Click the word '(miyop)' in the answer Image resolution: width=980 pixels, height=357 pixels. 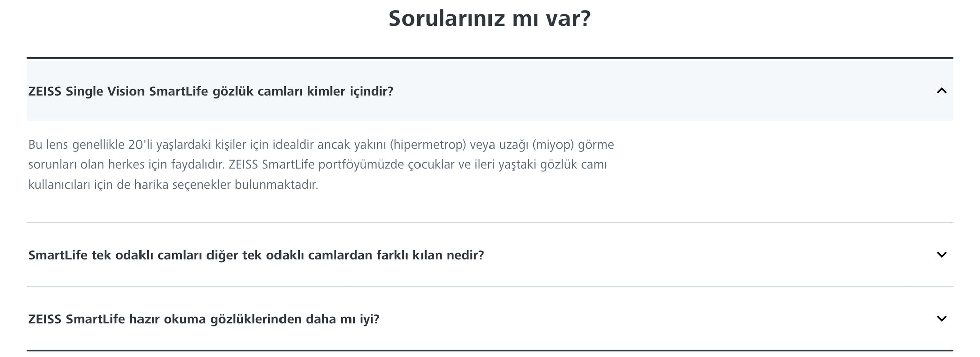pos(552,145)
